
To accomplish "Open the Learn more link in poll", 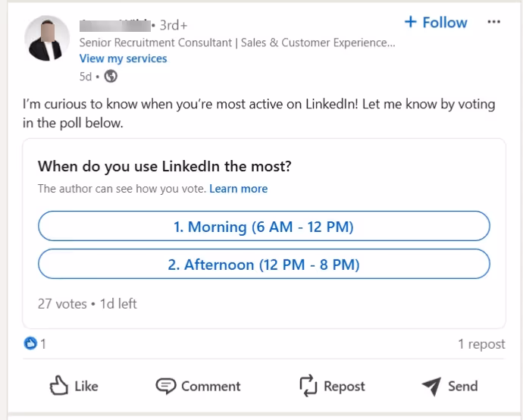I will pyautogui.click(x=239, y=189).
